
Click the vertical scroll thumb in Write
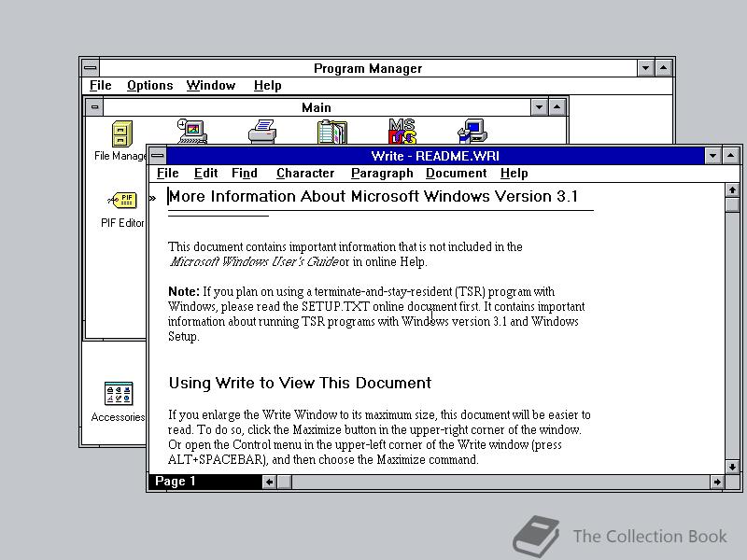click(732, 204)
